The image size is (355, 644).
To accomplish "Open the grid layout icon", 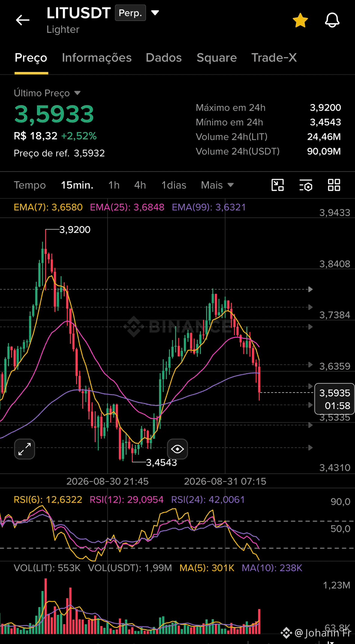I will [334, 185].
